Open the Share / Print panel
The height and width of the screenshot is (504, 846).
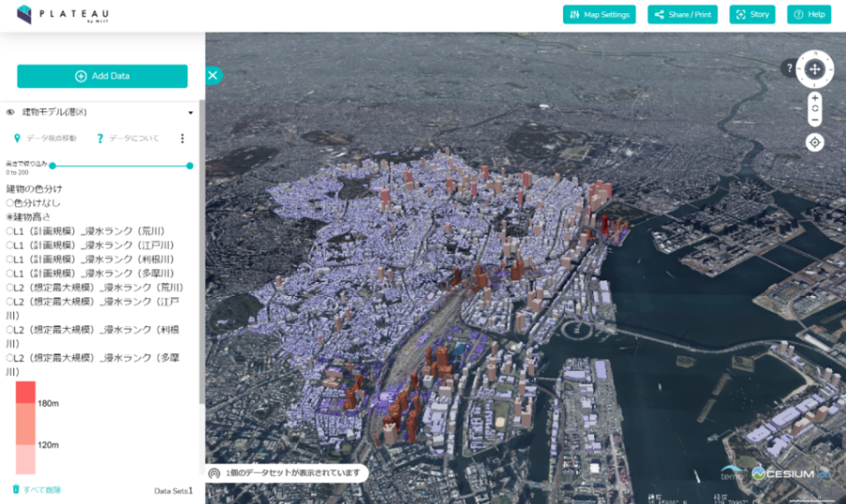(682, 15)
